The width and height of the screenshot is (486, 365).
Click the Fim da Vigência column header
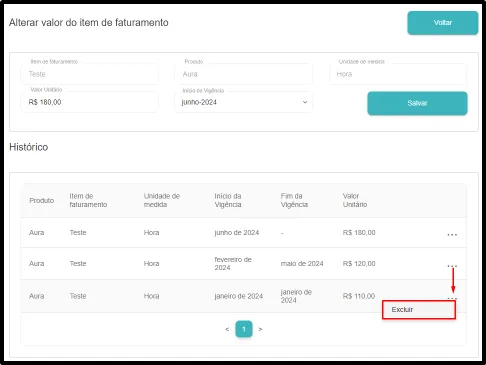click(294, 200)
